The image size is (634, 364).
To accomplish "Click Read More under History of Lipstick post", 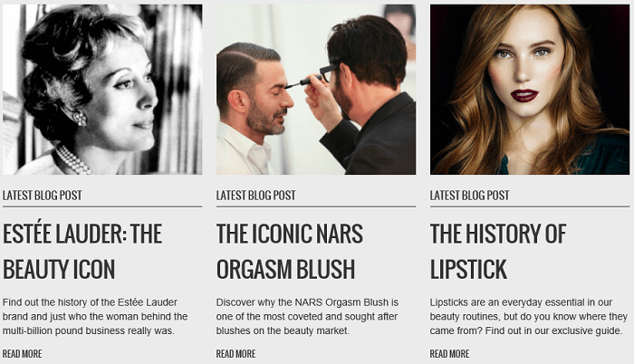I will pyautogui.click(x=449, y=354).
